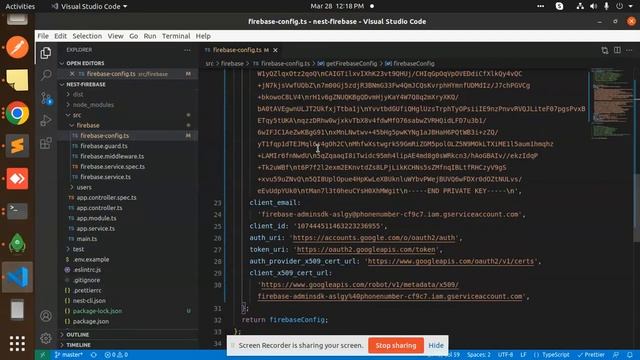Click the master branch status bar item
The height and width of the screenshot is (360, 640).
point(69,355)
